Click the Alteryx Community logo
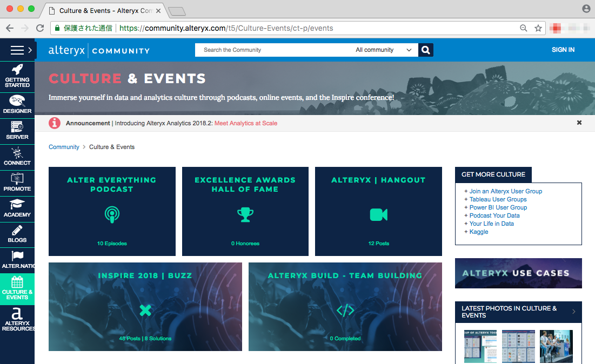The width and height of the screenshot is (595, 364). click(x=99, y=50)
